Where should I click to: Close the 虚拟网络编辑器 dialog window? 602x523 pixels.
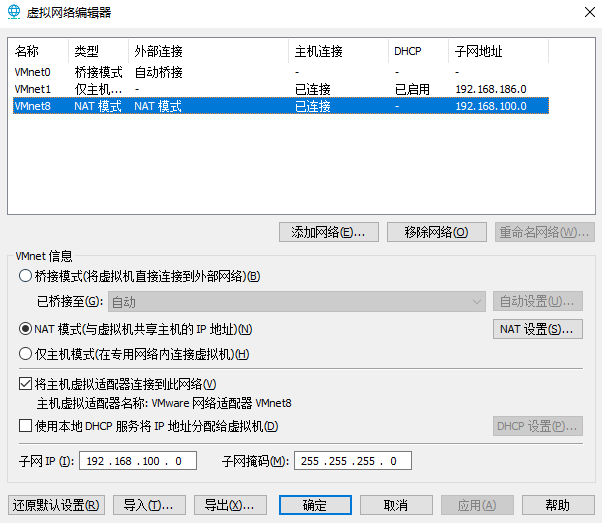(589, 12)
